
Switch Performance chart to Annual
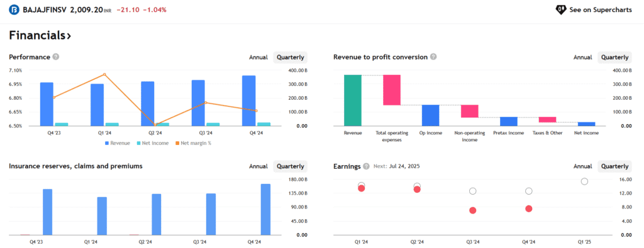tap(258, 57)
